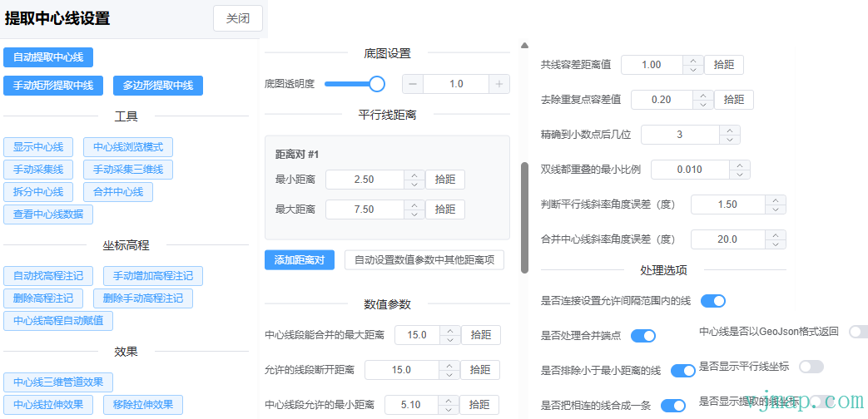Click 自动提取中心线 button

48,57
